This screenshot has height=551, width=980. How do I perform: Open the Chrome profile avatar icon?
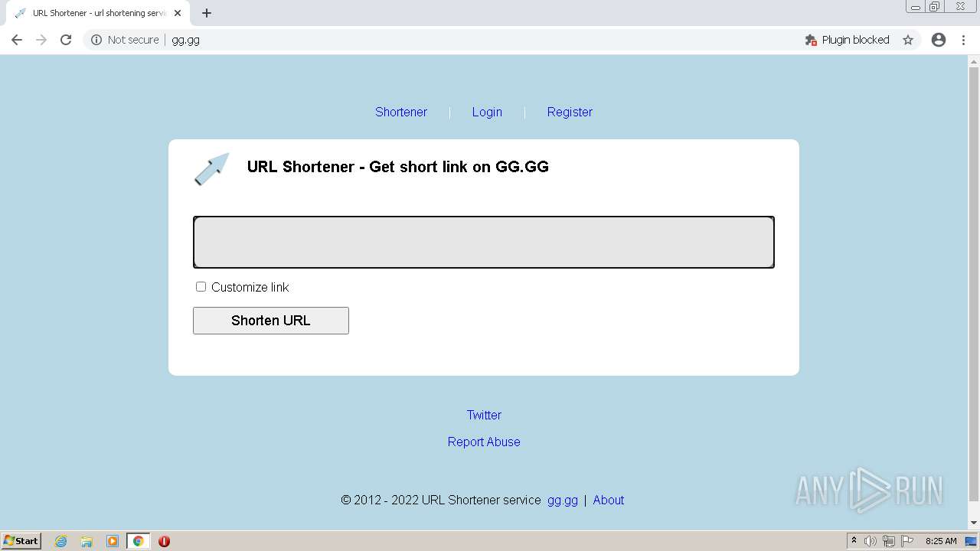click(x=939, y=40)
